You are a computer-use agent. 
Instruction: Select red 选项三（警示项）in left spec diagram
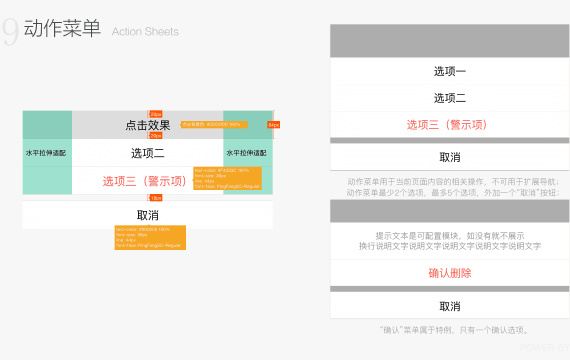pos(144,181)
